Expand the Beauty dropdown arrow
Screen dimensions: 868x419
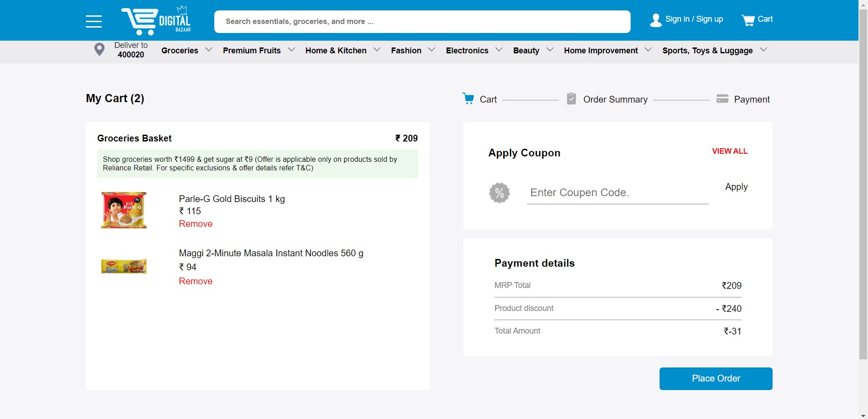(550, 50)
